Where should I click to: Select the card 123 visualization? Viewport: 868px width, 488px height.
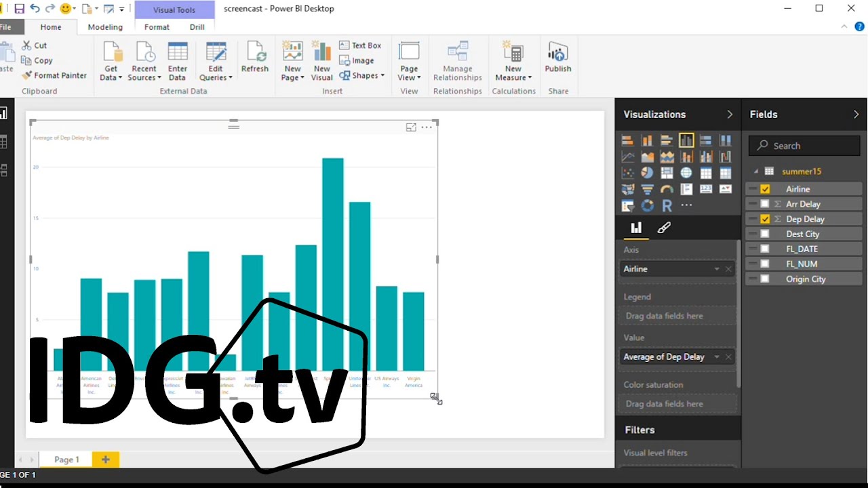(706, 189)
